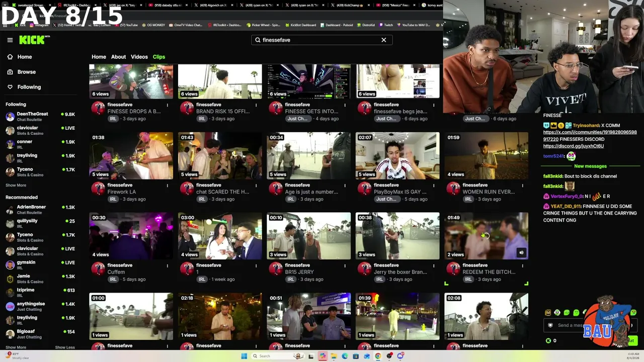Screen dimensions: 644x362
Task: Show more recommended channels
Action: click(x=16, y=347)
